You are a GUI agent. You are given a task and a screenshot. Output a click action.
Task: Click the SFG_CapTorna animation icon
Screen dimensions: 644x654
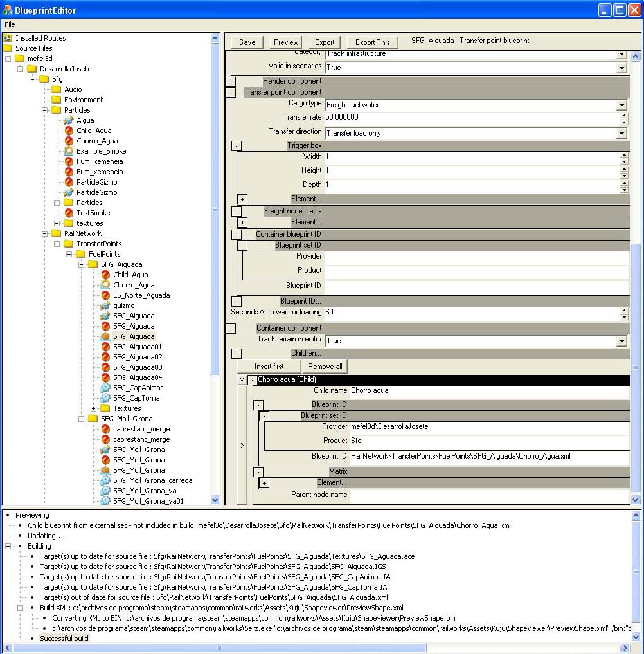(x=105, y=398)
